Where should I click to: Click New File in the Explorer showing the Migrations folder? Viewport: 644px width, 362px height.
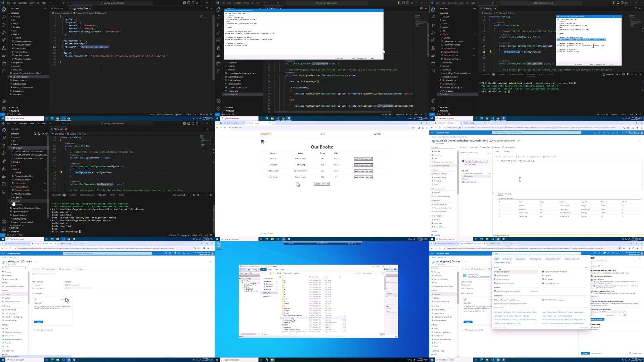tap(35, 134)
